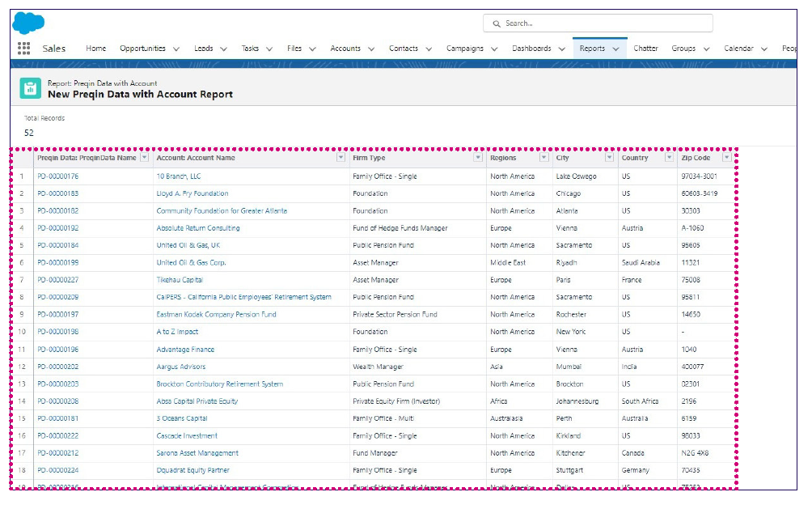Open Country column menu arrow
The image size is (812, 509).
669,157
